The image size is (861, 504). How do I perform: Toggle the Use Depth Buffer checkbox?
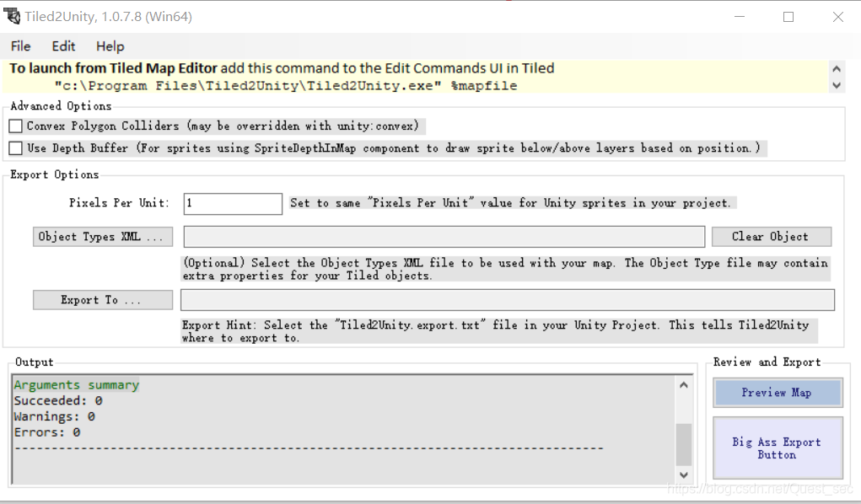pos(15,148)
